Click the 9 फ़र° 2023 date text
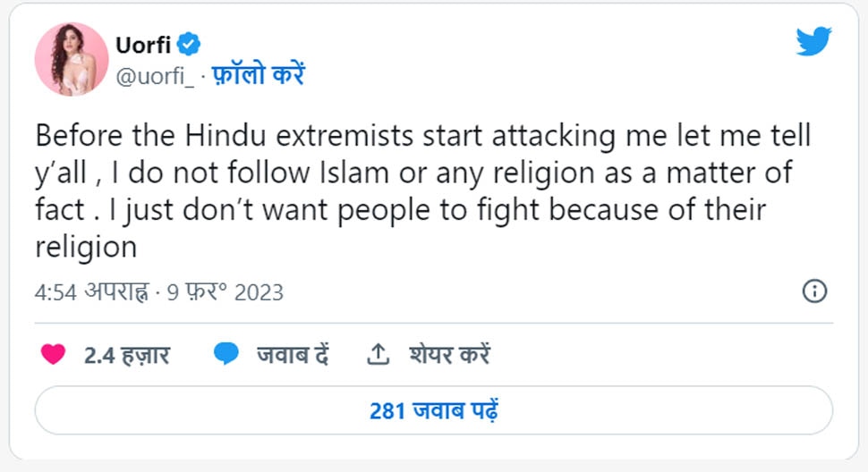 pos(225,292)
